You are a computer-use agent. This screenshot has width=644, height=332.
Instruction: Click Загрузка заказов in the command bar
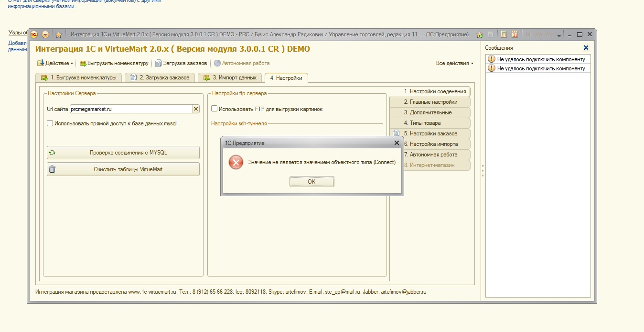(x=181, y=63)
